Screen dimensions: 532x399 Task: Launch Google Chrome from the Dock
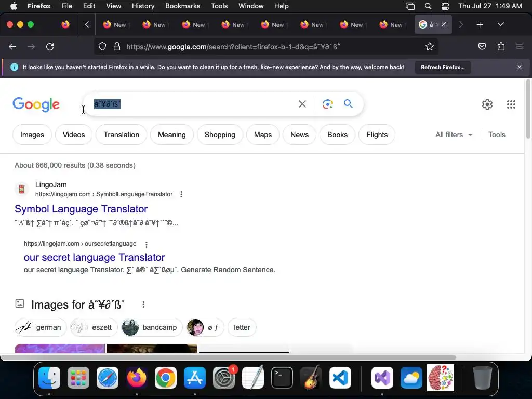[x=166, y=378]
